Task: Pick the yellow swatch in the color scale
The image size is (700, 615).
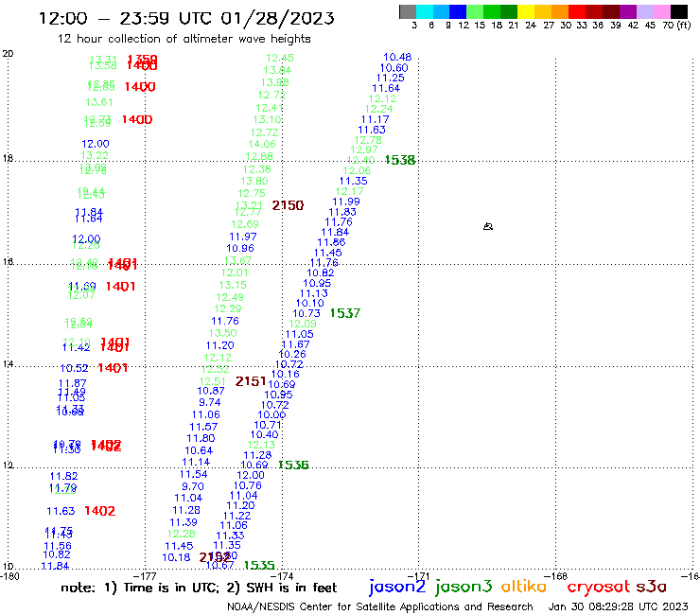Action: 526,11
